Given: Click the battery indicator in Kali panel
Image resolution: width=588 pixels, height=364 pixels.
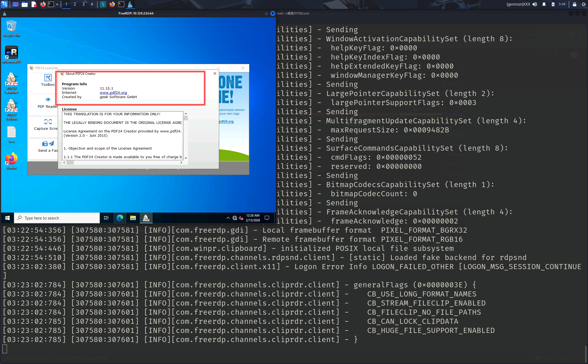Looking at the screenshot, I should point(553,4).
